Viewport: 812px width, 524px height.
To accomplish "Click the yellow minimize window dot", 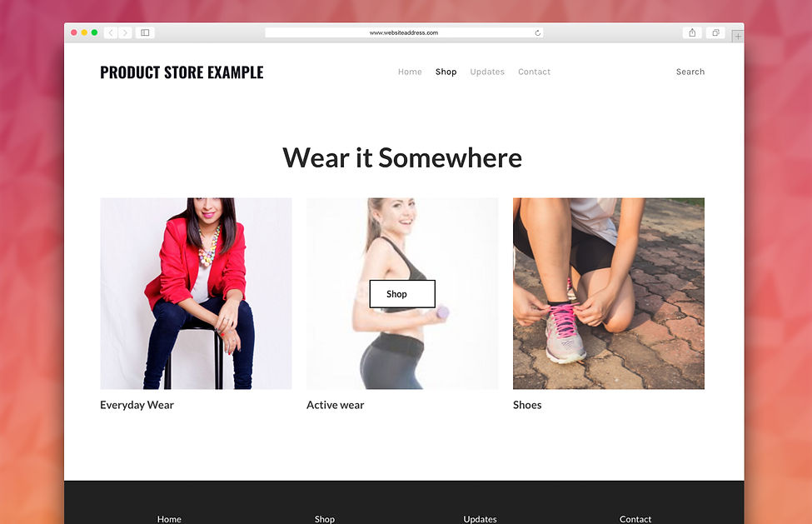I will pyautogui.click(x=84, y=32).
